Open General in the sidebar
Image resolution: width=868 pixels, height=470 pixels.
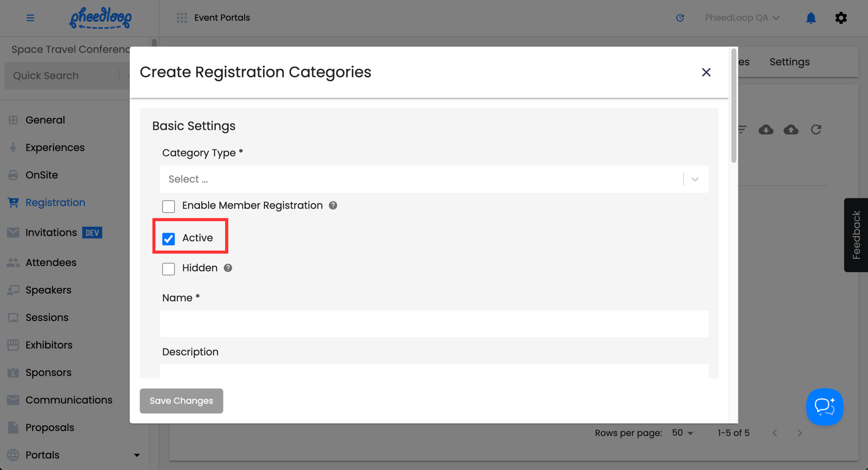point(45,120)
